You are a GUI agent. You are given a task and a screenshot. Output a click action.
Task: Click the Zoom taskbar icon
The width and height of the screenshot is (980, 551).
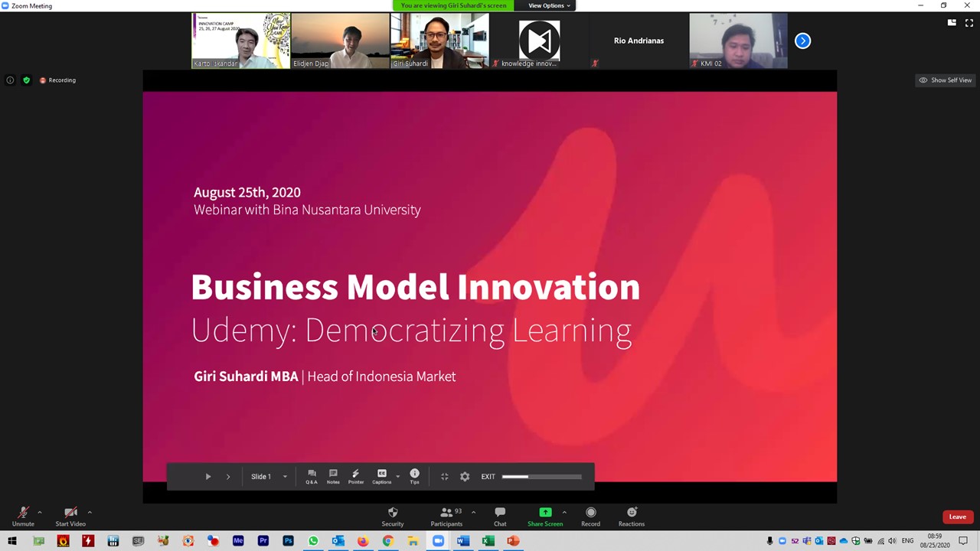pos(438,541)
